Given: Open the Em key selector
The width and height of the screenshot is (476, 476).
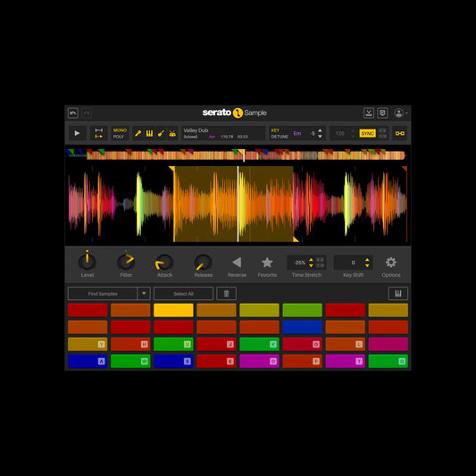Looking at the screenshot, I should tap(296, 133).
